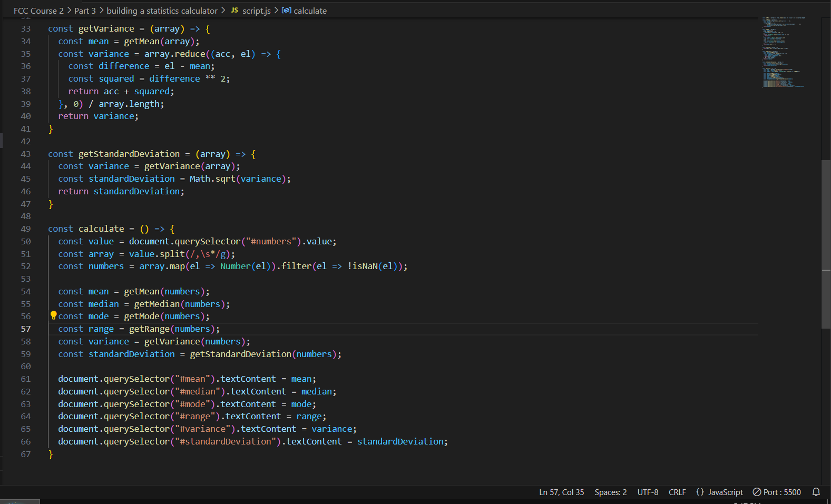Open building a statistics calculator breadcrumb
Image resolution: width=831 pixels, height=504 pixels.
(x=162, y=11)
